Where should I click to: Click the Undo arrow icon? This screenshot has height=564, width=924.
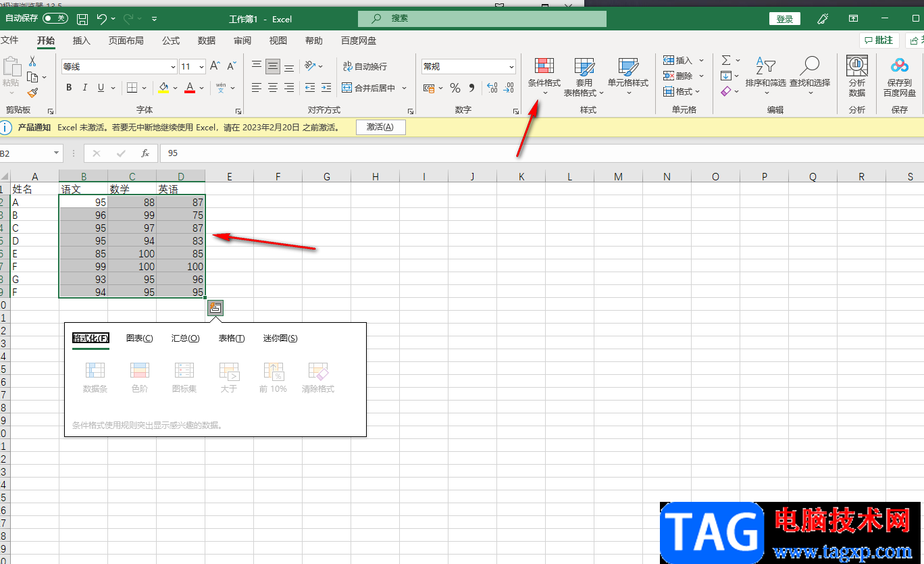pyautogui.click(x=102, y=19)
